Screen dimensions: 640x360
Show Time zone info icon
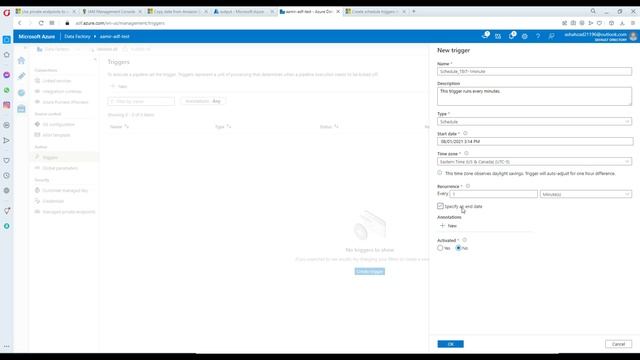coord(466,153)
